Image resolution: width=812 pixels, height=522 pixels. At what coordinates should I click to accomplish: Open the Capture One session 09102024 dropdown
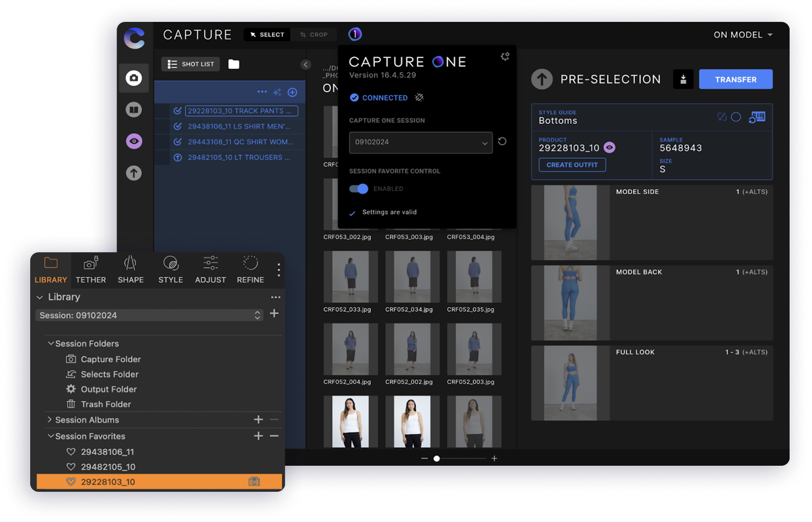[421, 142]
